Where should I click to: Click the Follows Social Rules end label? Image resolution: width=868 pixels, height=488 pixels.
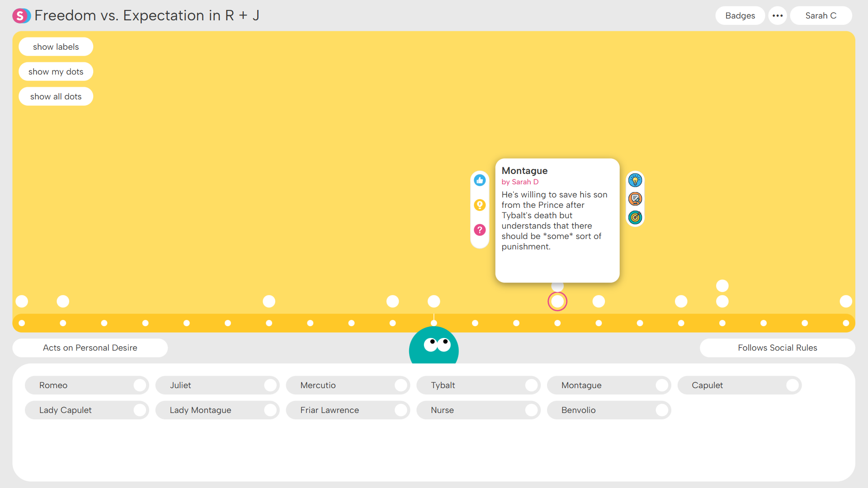777,348
